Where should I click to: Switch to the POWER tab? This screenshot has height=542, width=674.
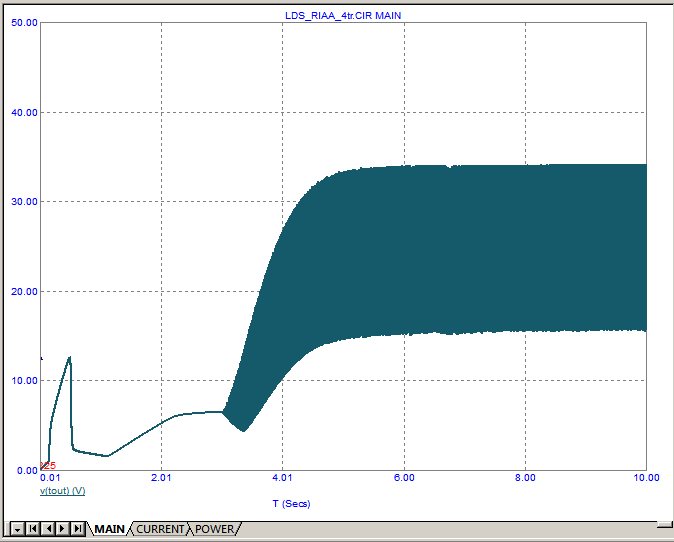click(x=214, y=529)
